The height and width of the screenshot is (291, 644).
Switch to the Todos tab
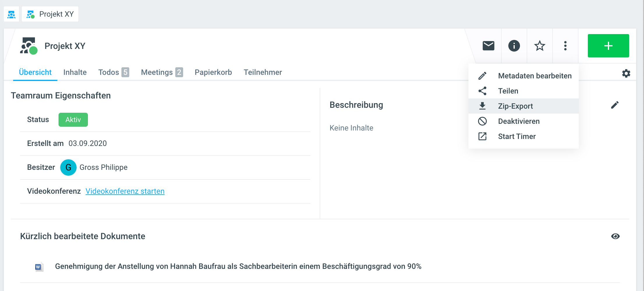coord(113,72)
